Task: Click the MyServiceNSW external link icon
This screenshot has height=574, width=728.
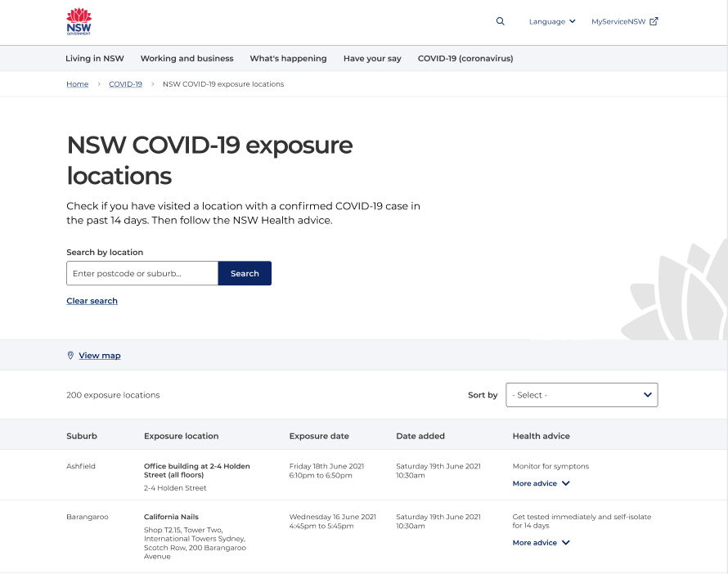Action: pyautogui.click(x=654, y=21)
